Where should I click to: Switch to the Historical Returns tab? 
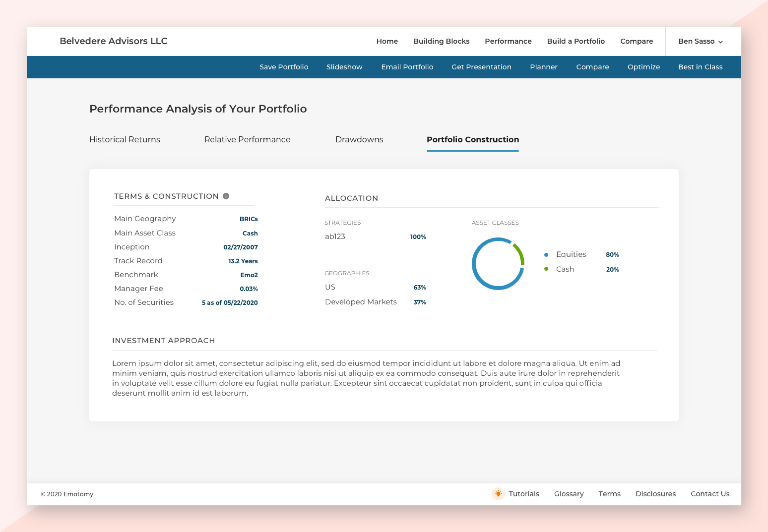[x=125, y=139]
